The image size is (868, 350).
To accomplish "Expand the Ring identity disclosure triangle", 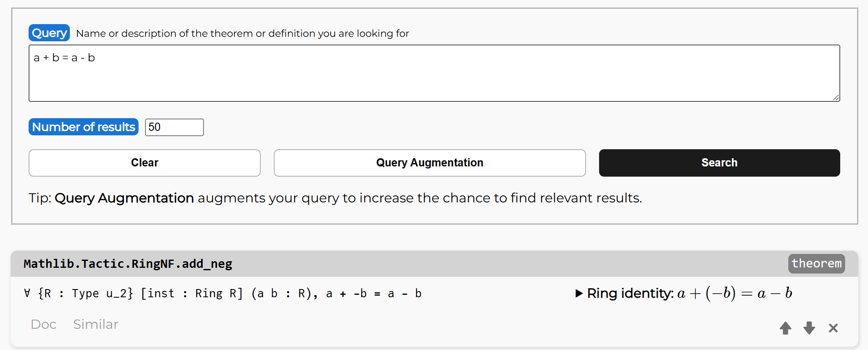I will (x=579, y=293).
